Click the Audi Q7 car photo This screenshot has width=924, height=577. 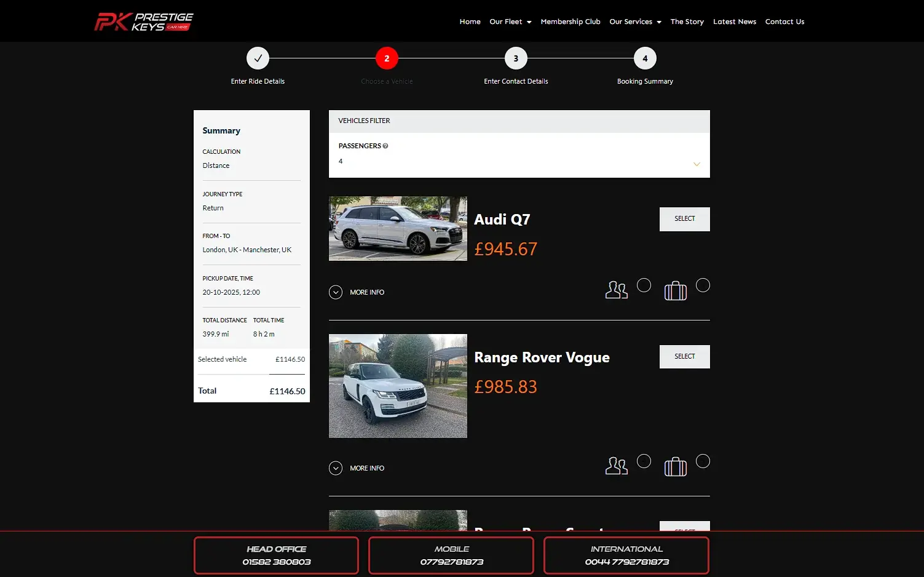click(x=398, y=228)
